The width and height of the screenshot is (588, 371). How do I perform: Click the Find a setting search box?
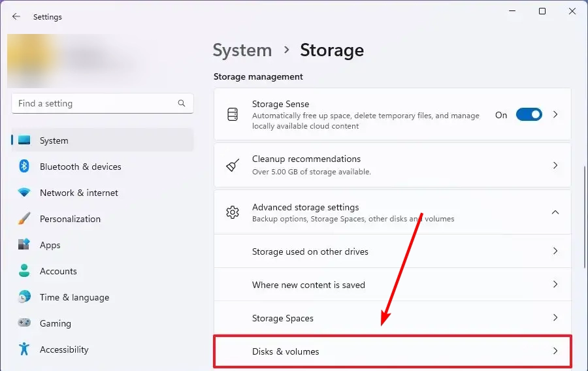coord(103,103)
